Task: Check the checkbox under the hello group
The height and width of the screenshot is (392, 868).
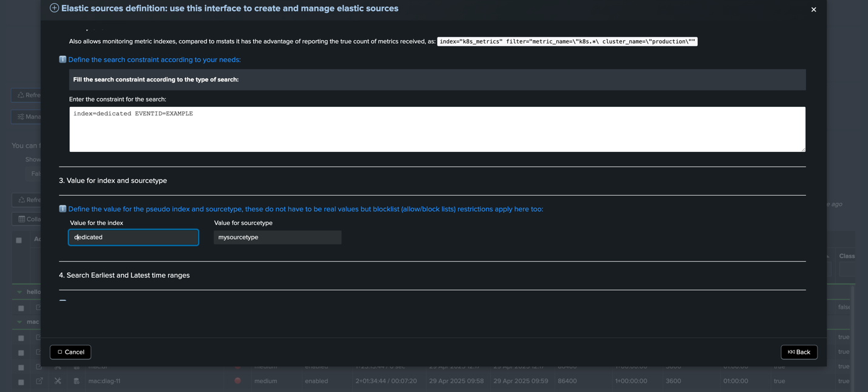Action: click(21, 307)
